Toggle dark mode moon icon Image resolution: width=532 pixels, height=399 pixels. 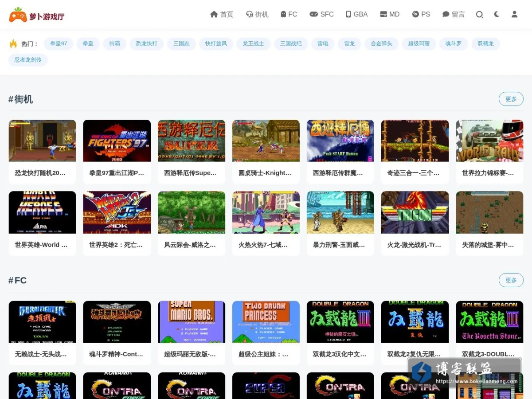497,14
